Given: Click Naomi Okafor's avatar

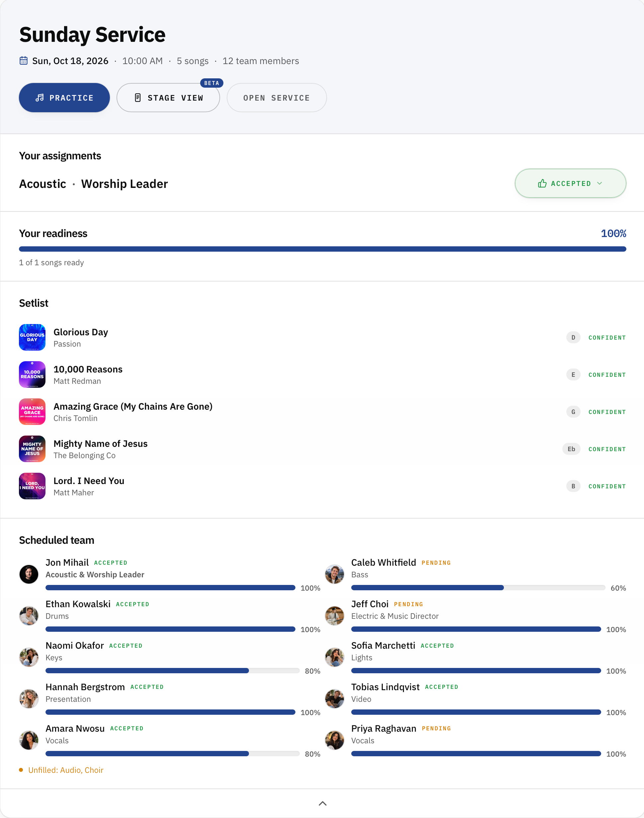Looking at the screenshot, I should 29,657.
